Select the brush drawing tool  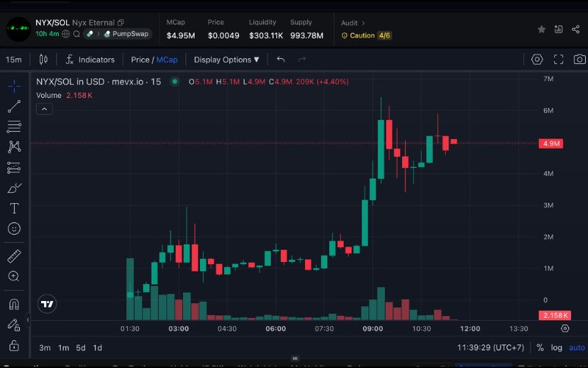coord(14,188)
